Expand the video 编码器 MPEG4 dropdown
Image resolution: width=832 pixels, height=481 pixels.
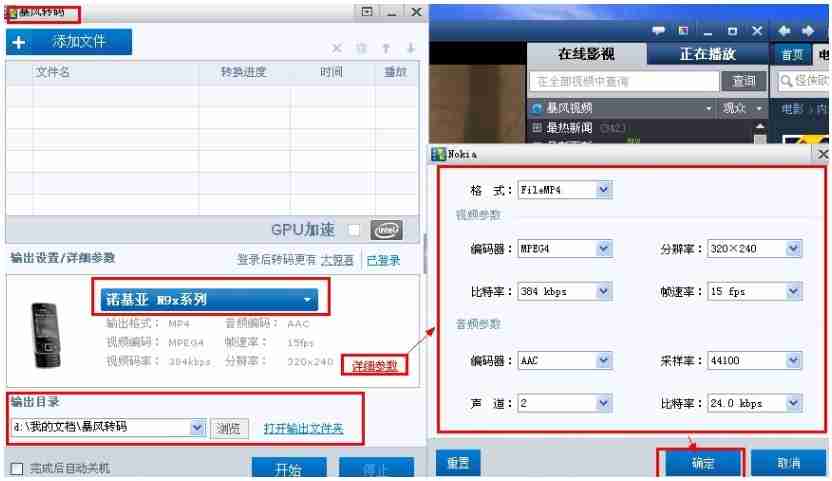point(603,248)
